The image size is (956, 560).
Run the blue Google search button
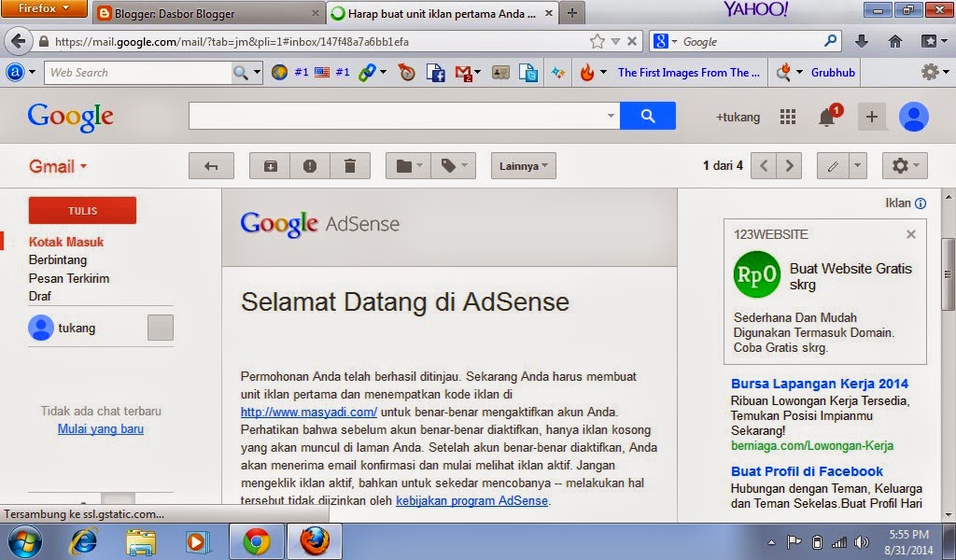pos(648,116)
